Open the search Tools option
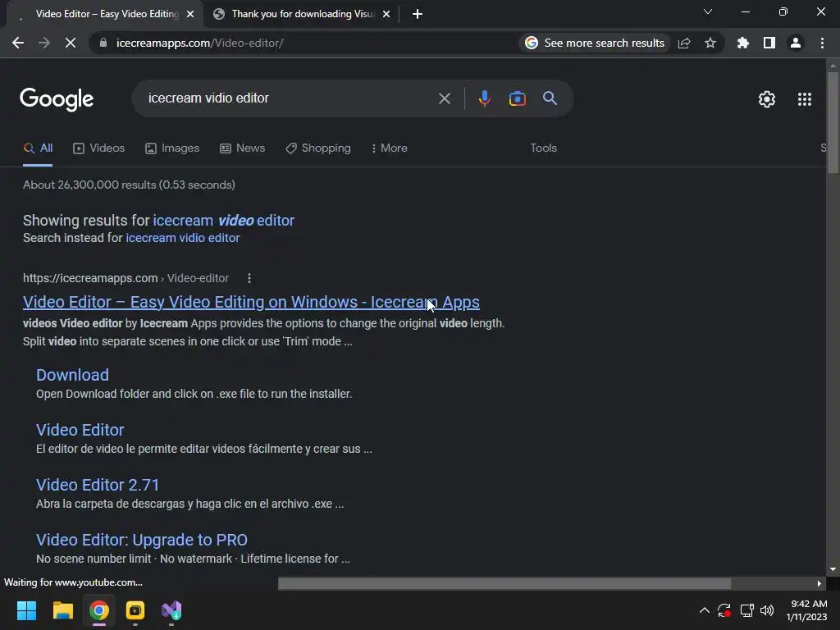 coord(543,148)
